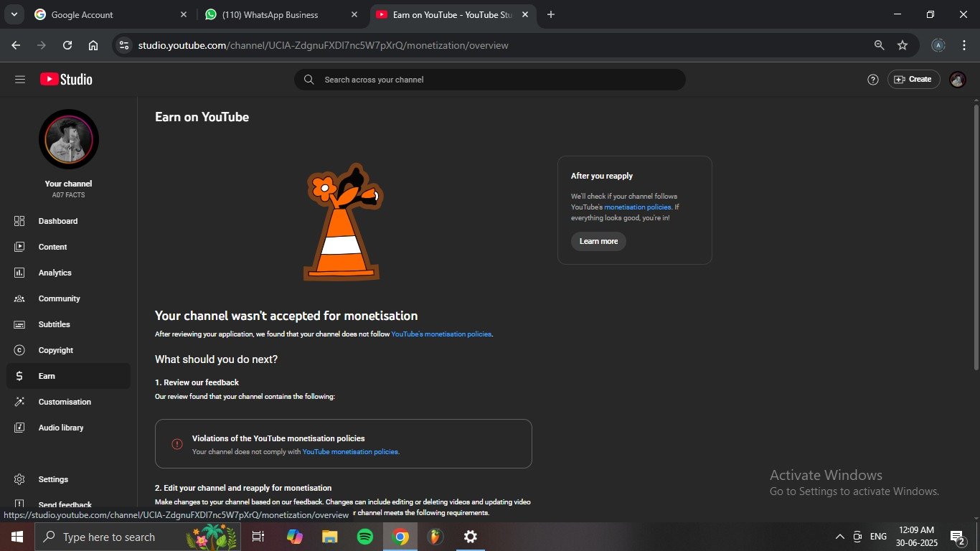Open the zoom magnifier icon in address bar
The width and height of the screenshot is (980, 551).
(x=879, y=45)
